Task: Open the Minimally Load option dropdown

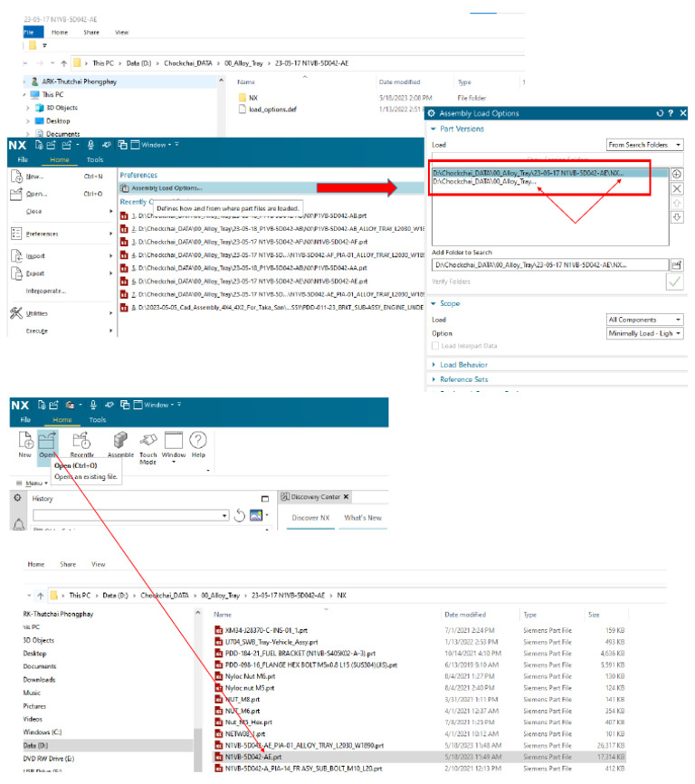Action: pyautogui.click(x=644, y=333)
